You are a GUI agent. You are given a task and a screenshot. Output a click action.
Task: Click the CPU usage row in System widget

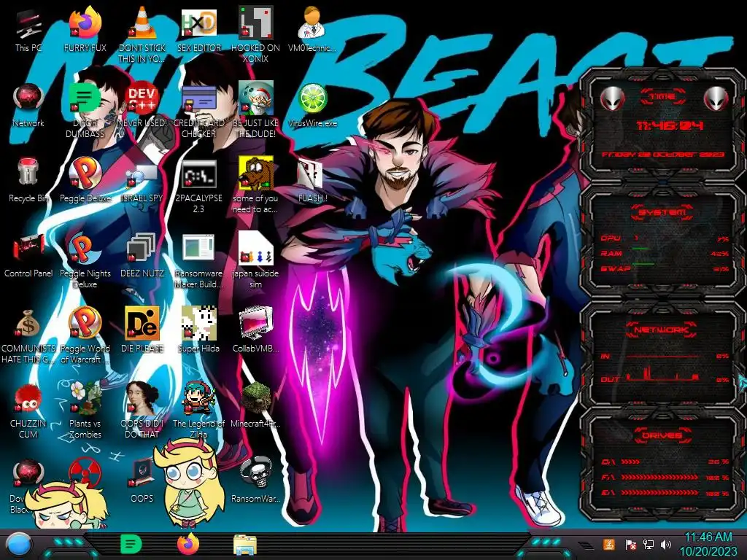tap(665, 238)
